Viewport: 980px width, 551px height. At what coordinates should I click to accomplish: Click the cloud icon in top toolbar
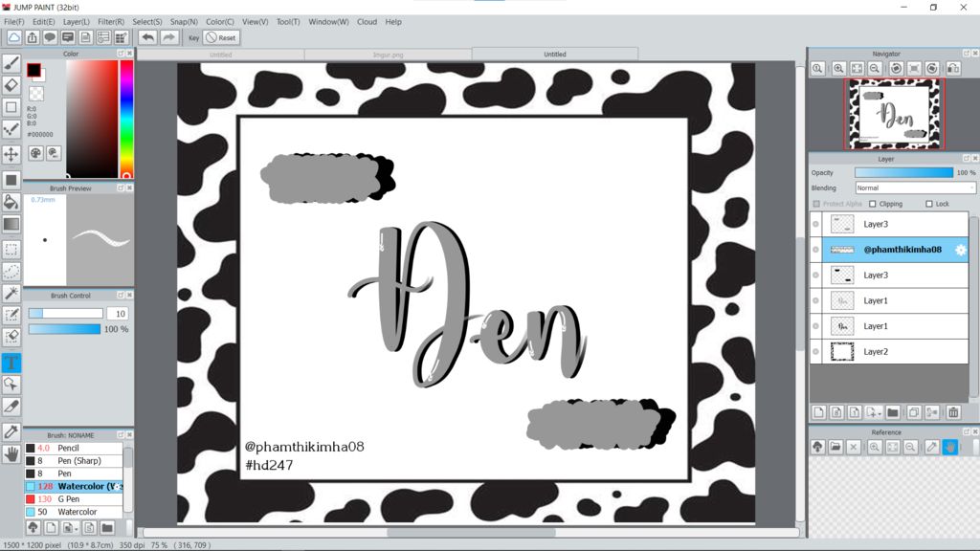pyautogui.click(x=13, y=37)
